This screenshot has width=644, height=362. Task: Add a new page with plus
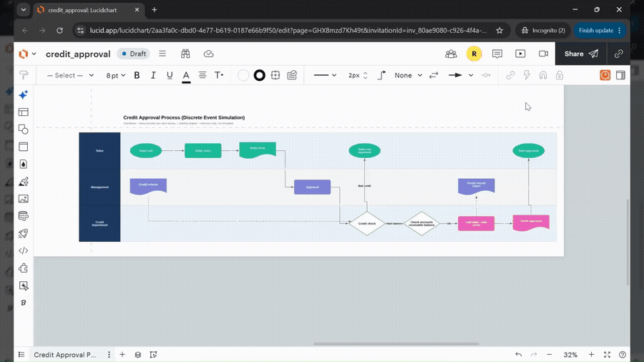pyautogui.click(x=122, y=355)
